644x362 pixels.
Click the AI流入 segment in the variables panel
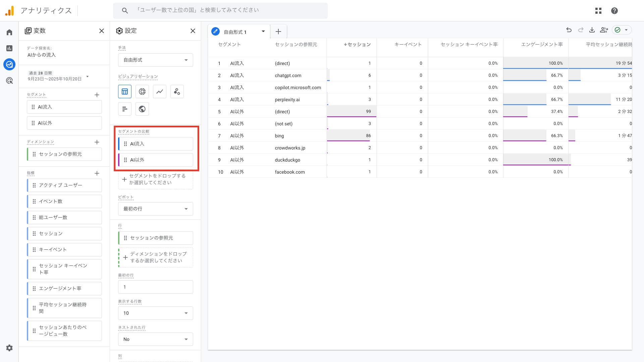pos(64,107)
